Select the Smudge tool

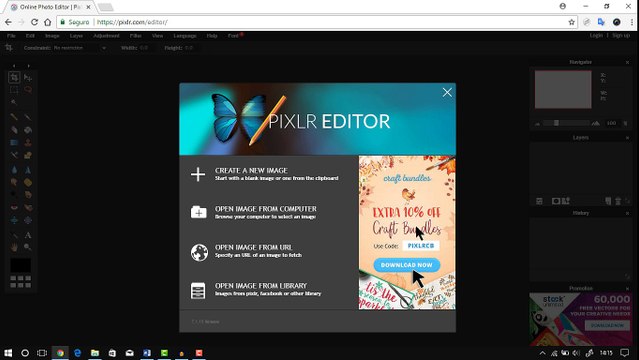click(14, 182)
